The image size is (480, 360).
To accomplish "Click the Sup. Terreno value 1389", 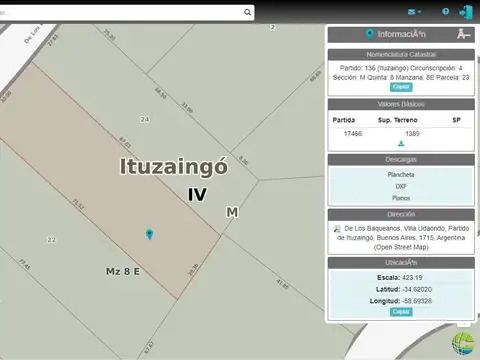I will click(412, 133).
